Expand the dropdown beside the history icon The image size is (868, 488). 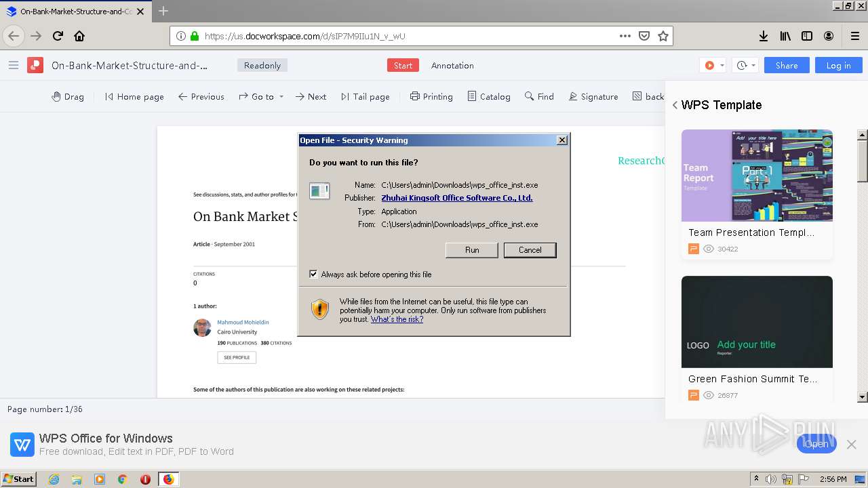click(x=753, y=66)
